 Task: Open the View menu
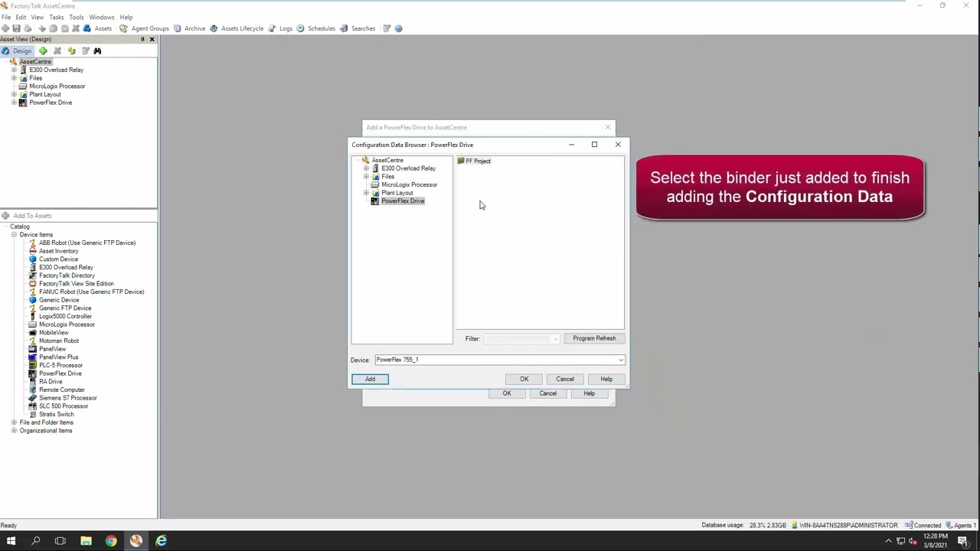pos(37,17)
